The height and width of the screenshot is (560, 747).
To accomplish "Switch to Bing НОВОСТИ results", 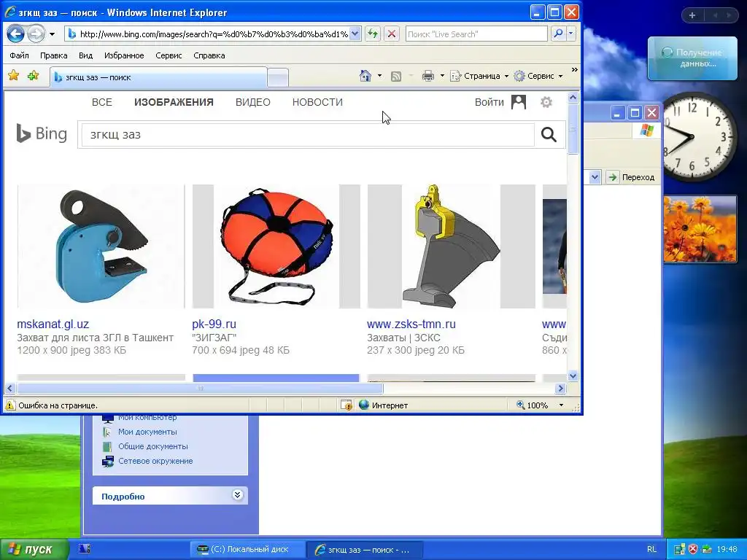I will 318,102.
